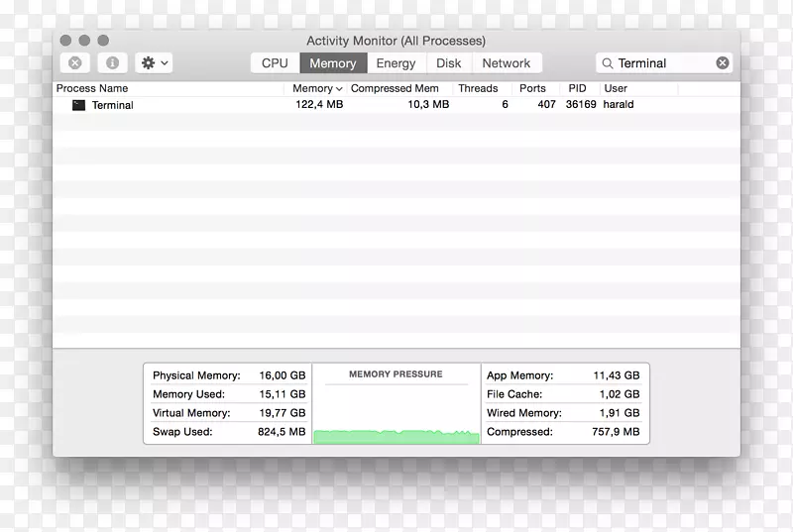The height and width of the screenshot is (532, 793).
Task: Close the Activity Monitor window
Action: click(65, 41)
